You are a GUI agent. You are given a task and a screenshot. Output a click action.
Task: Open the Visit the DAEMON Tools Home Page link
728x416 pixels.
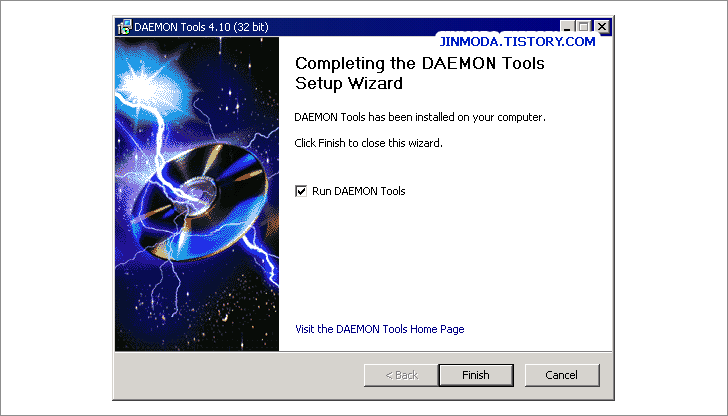coord(379,329)
